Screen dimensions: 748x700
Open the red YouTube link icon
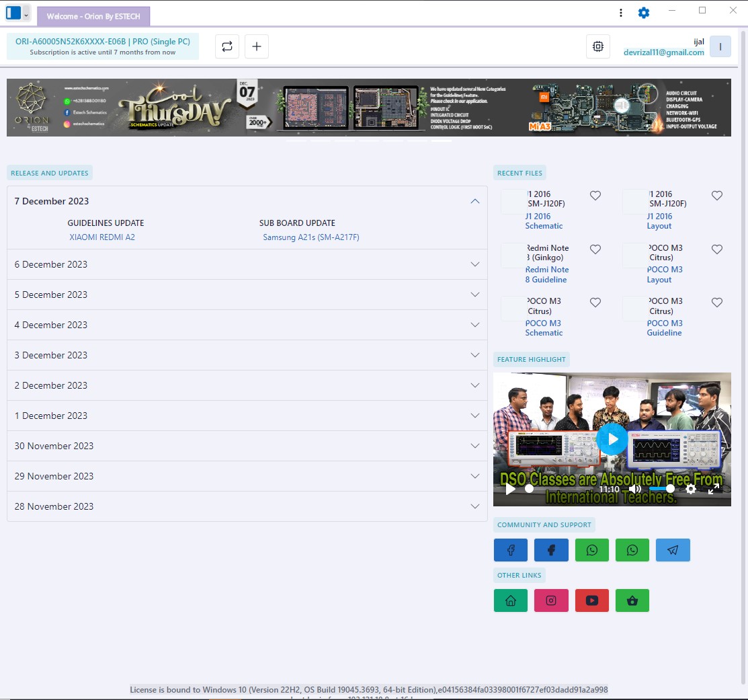(x=591, y=600)
